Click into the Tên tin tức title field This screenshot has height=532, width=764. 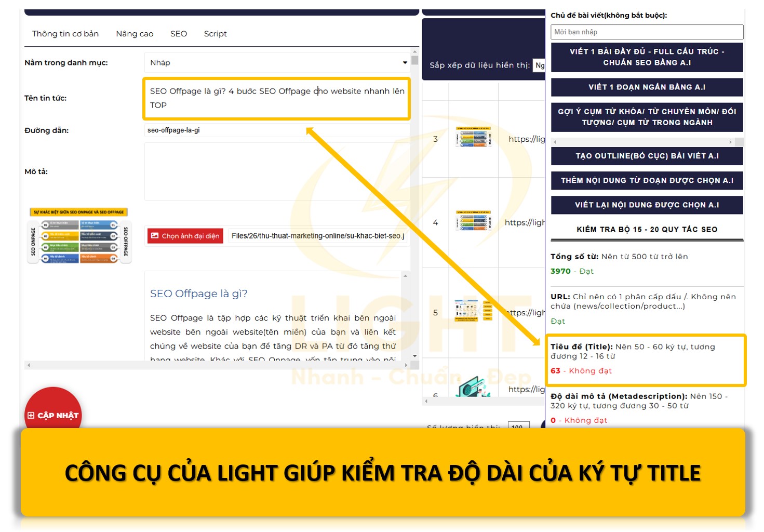click(x=276, y=98)
